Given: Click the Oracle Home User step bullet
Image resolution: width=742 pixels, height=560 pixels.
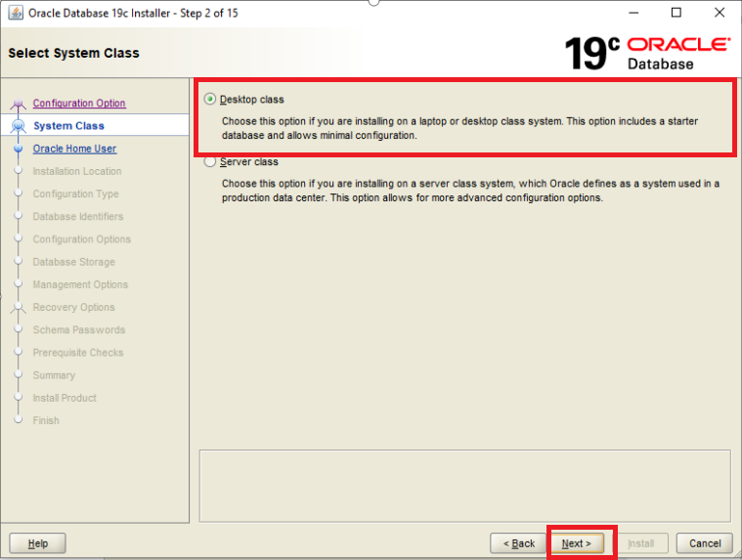Looking at the screenshot, I should click(x=18, y=149).
